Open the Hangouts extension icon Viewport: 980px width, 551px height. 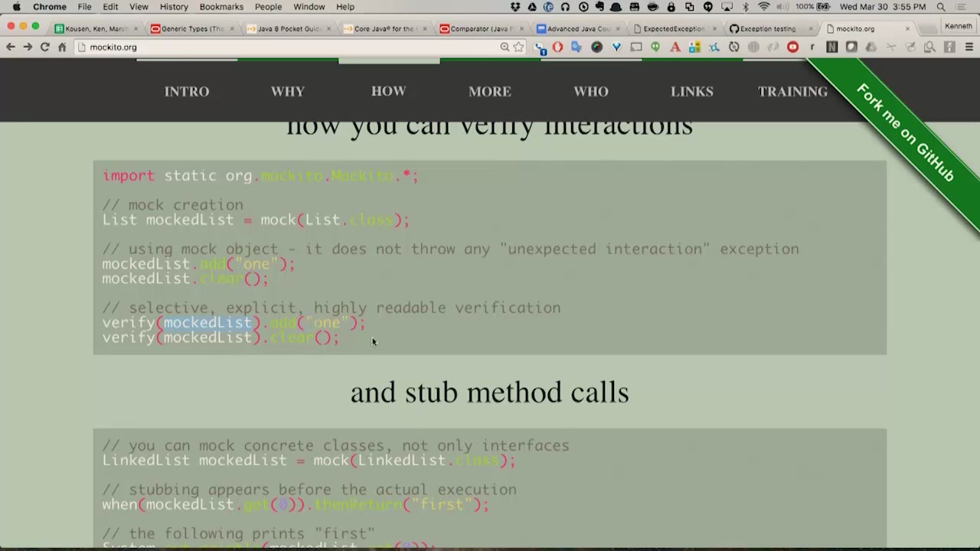[655, 47]
